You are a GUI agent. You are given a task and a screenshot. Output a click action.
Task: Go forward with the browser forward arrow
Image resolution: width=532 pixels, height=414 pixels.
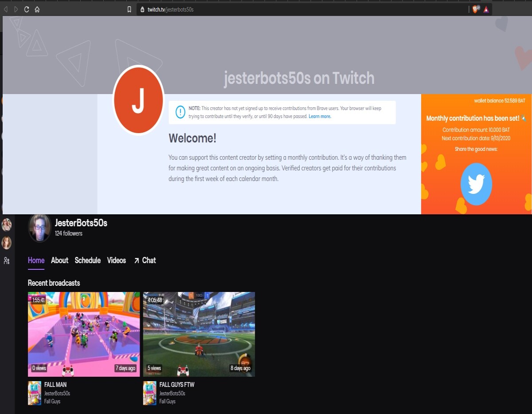point(16,9)
